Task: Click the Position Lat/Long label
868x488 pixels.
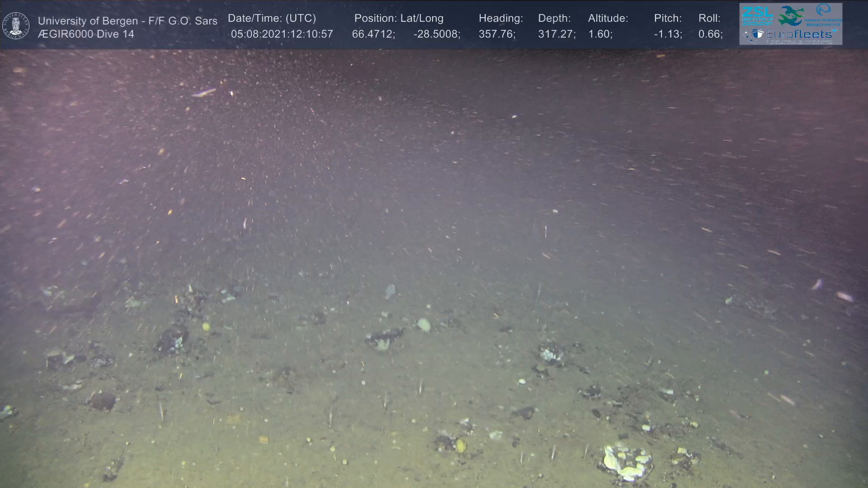Action: pyautogui.click(x=399, y=19)
